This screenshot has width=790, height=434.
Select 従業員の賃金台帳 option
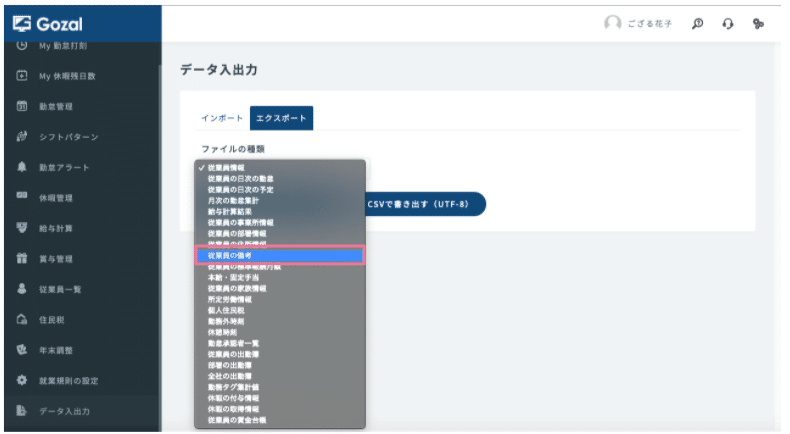click(280, 420)
